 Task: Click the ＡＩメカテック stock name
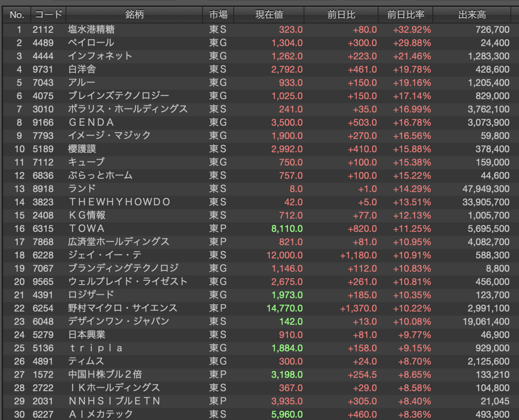tap(100, 414)
